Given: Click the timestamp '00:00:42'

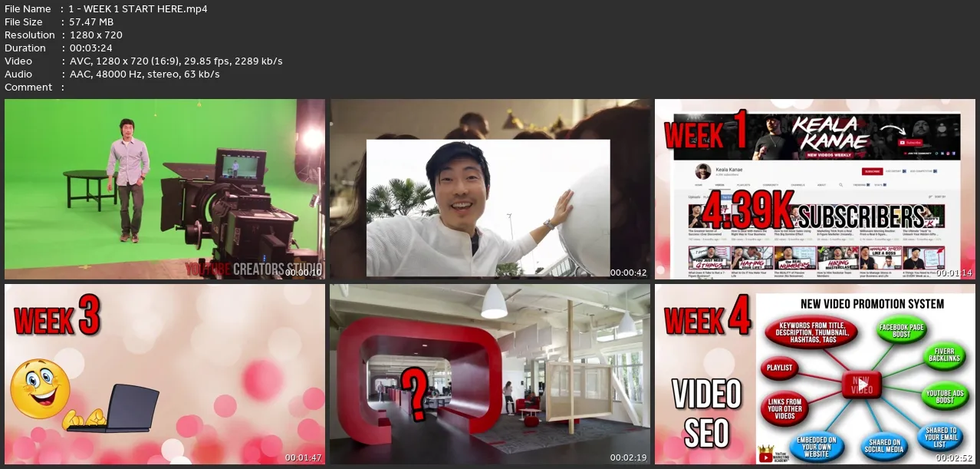Looking at the screenshot, I should tap(629, 272).
